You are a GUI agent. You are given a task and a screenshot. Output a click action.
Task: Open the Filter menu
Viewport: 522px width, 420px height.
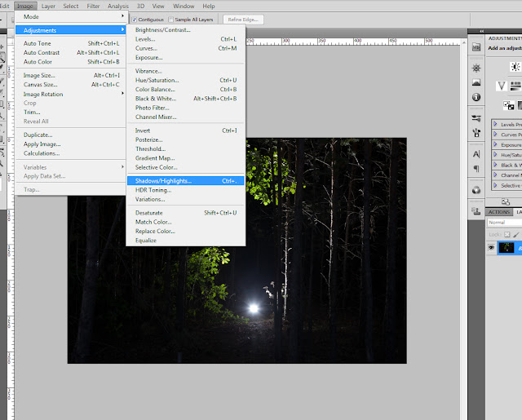coord(95,6)
